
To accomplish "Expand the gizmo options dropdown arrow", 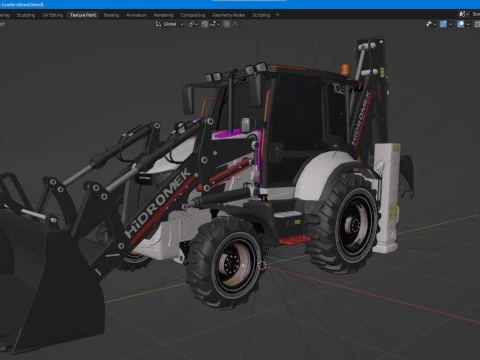I will (x=450, y=24).
